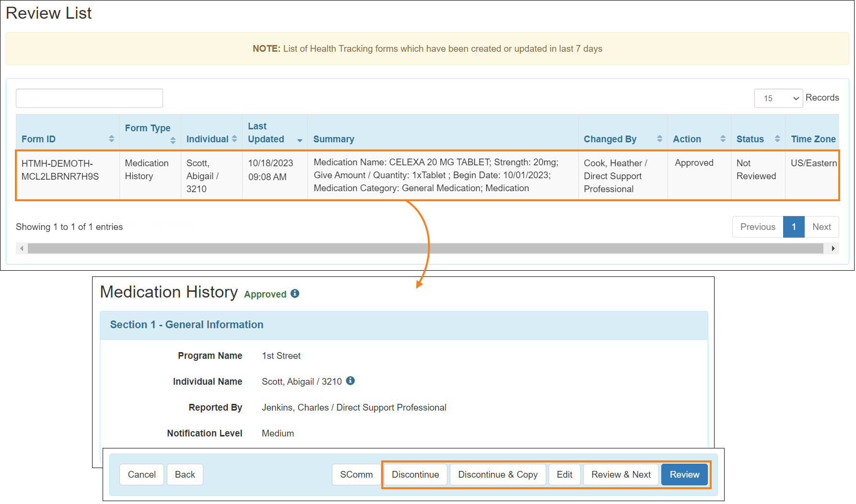The height and width of the screenshot is (504, 856).
Task: Sort by Last Updated descending arrow
Action: point(300,140)
